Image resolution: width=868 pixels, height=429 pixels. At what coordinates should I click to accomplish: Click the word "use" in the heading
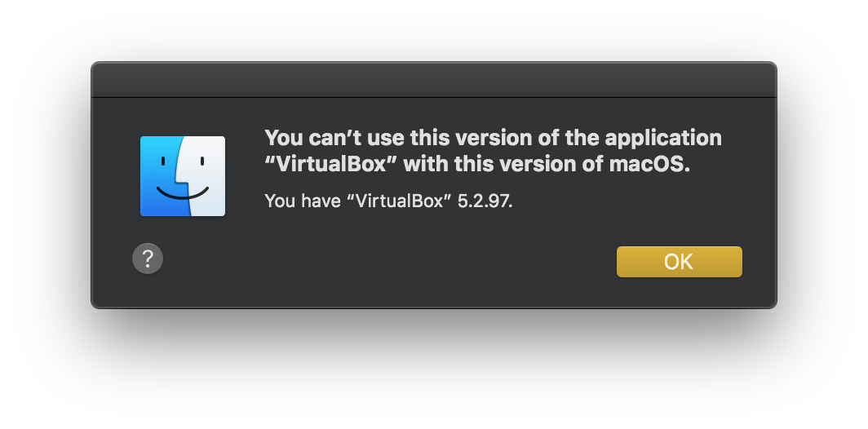click(386, 138)
